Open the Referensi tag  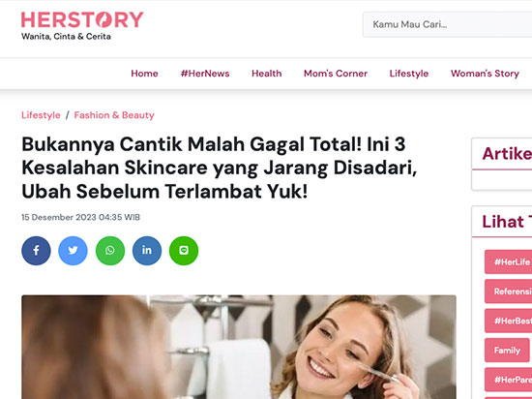[x=508, y=292]
